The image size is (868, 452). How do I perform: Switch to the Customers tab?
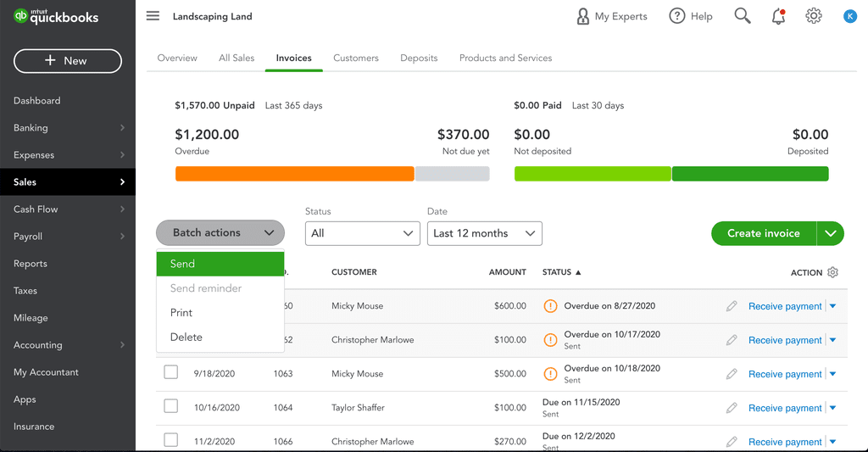coord(356,58)
